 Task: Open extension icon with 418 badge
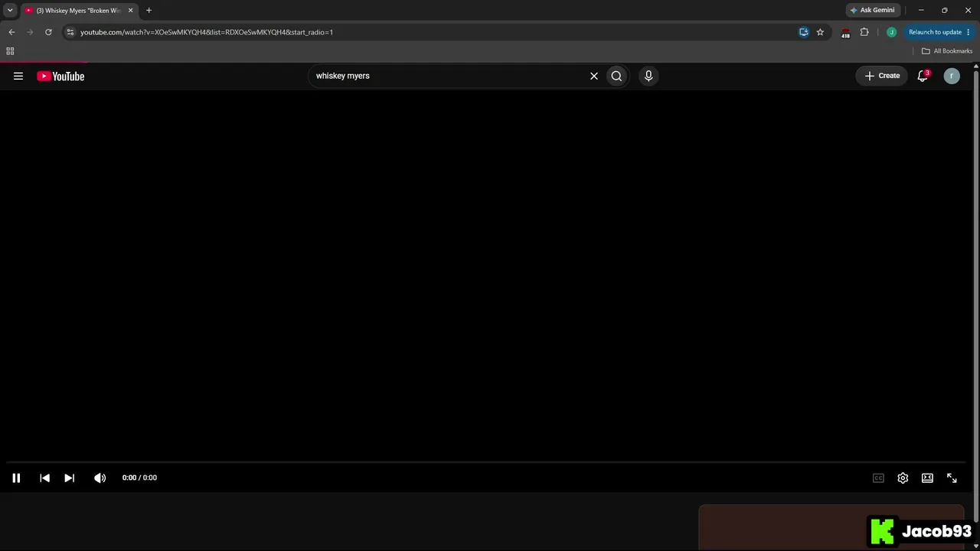845,32
